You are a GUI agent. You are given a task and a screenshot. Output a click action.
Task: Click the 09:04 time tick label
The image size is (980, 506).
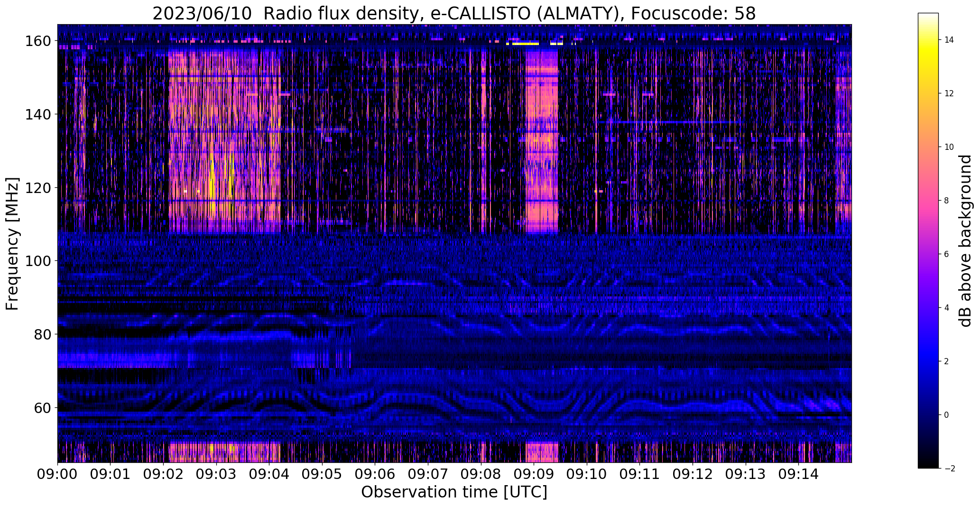269,473
